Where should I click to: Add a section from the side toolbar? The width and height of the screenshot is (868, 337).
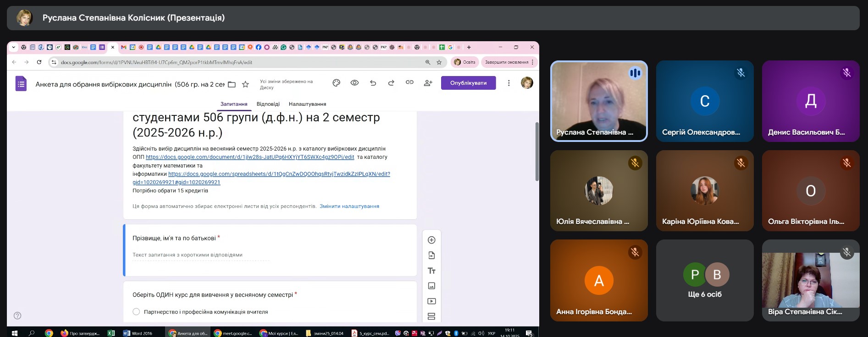click(x=431, y=316)
